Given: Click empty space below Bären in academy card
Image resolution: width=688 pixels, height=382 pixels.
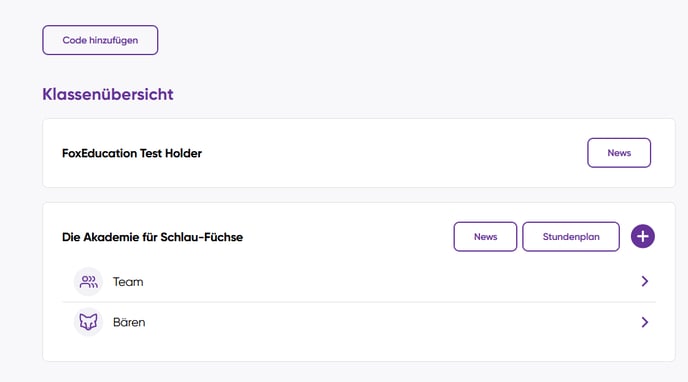Looking at the screenshot, I should 359,350.
